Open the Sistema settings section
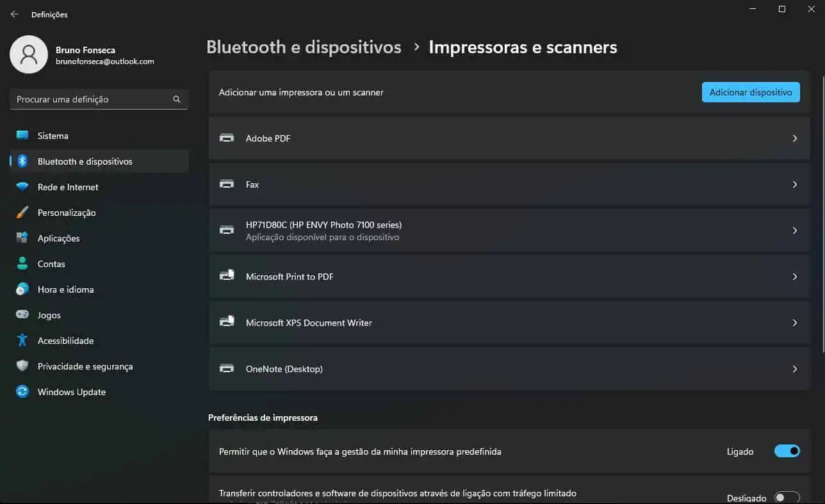 [x=99, y=136]
